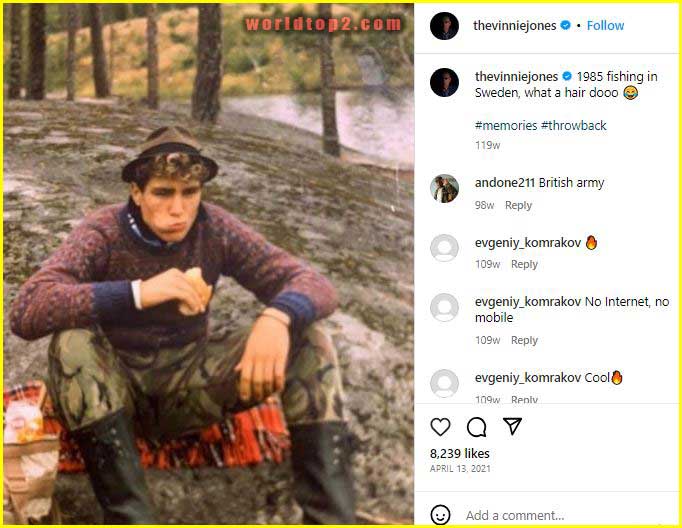
Task: View andone211's profile avatar
Action: click(x=444, y=188)
